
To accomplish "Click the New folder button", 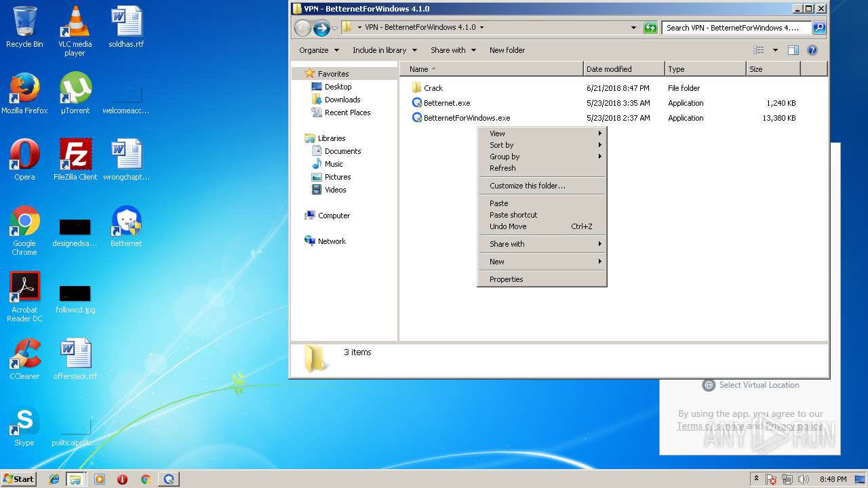I will tap(507, 50).
